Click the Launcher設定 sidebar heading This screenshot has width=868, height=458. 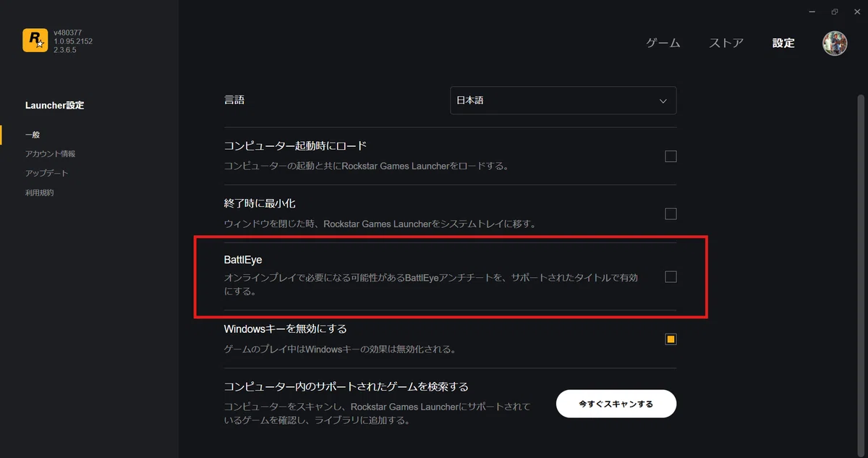point(54,106)
